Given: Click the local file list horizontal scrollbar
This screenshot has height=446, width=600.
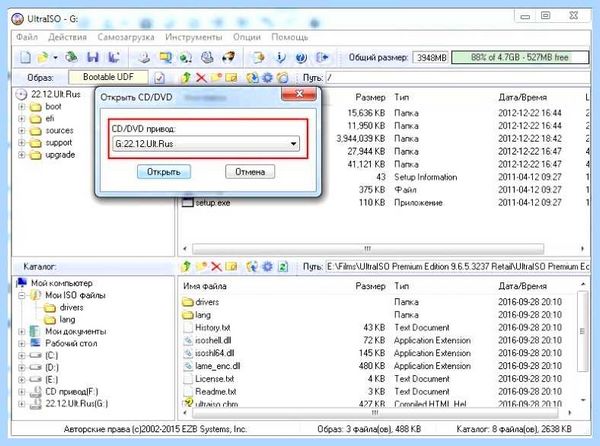Looking at the screenshot, I should pos(375,413).
